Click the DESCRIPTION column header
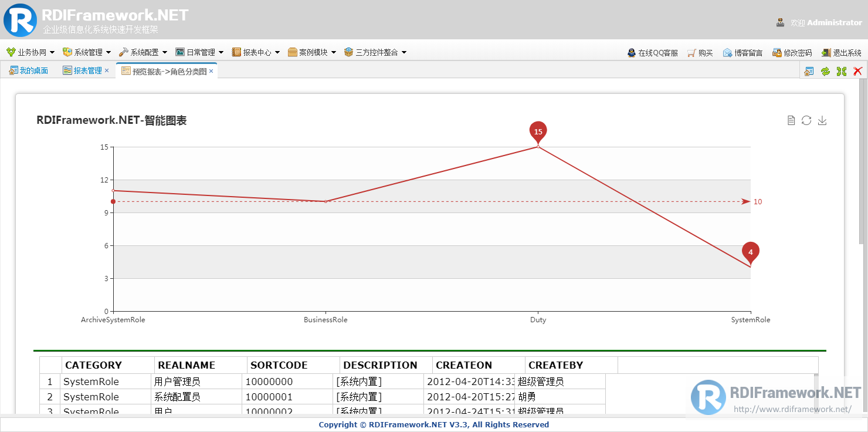868x432 pixels. pos(386,365)
